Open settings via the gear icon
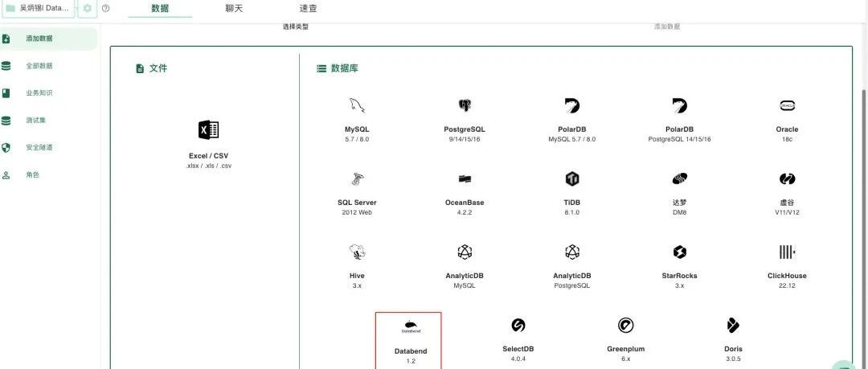 [88, 8]
